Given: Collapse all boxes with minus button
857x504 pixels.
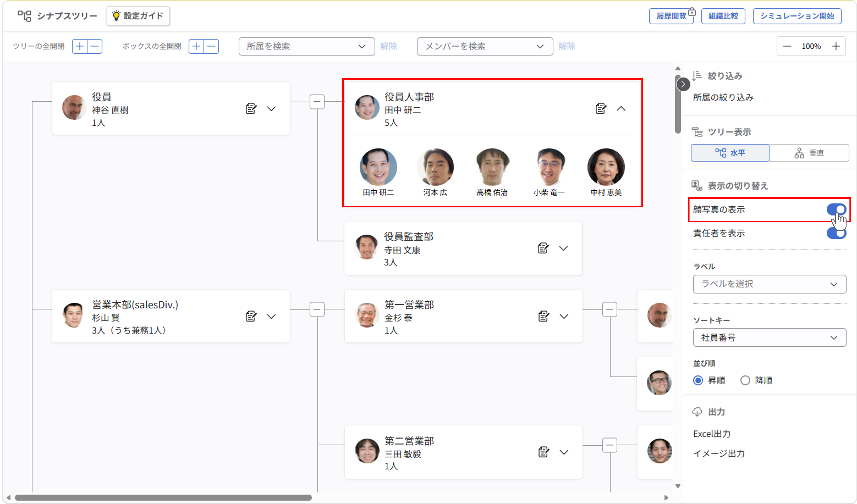Looking at the screenshot, I should 211,47.
